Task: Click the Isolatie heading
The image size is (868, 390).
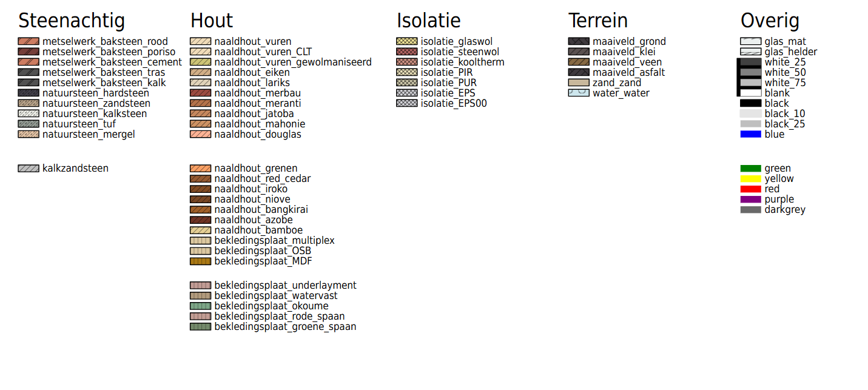Action: (x=429, y=21)
